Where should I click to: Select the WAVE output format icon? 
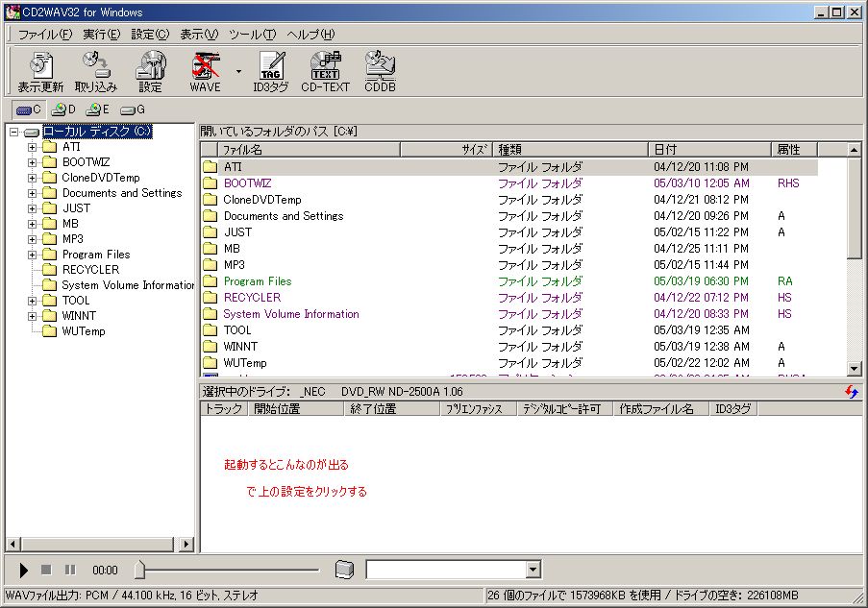[205, 72]
